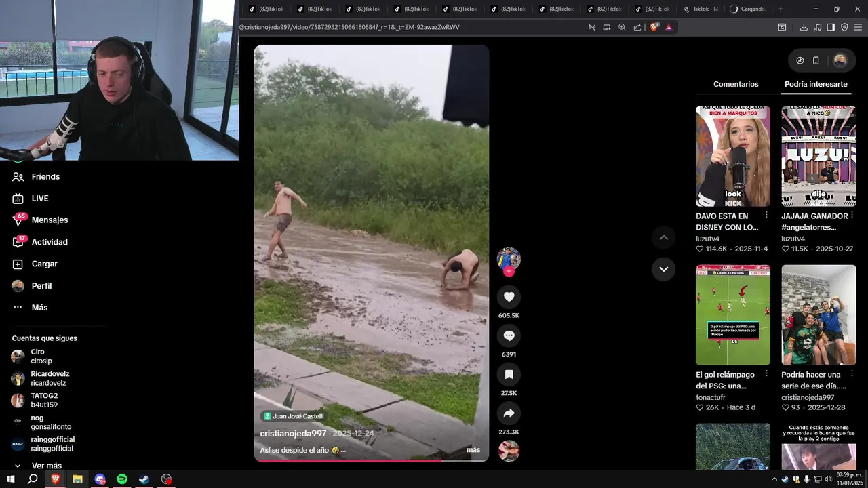Viewport: 868px width, 488px height.
Task: Toggle tab mute in the address bar
Action: [x=592, y=27]
